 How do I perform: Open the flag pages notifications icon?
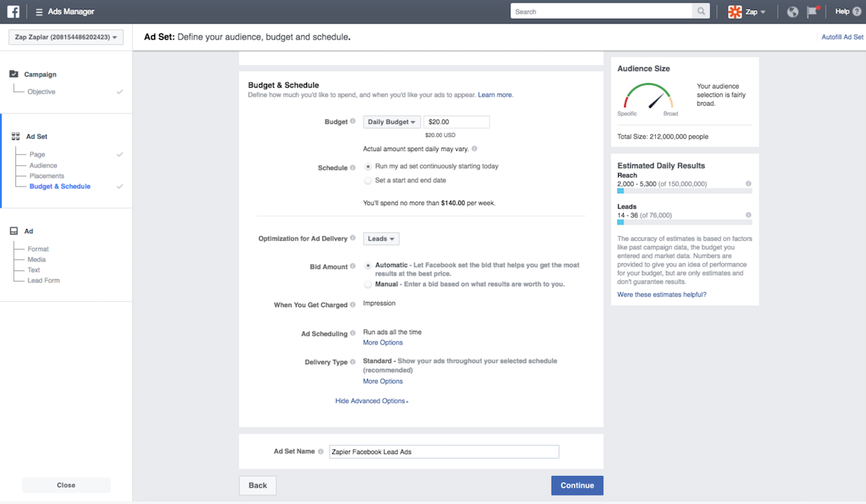tap(812, 11)
